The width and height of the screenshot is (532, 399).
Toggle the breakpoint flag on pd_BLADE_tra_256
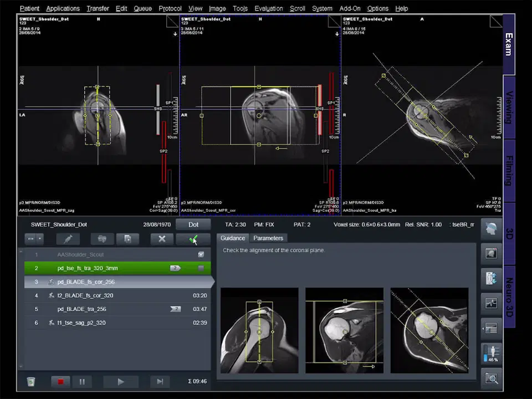[x=175, y=309]
